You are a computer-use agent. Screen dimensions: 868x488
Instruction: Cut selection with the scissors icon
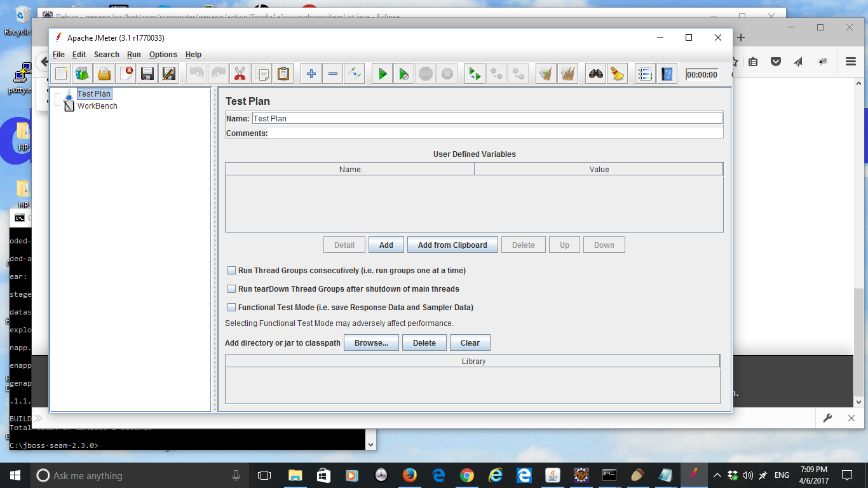pyautogui.click(x=240, y=74)
